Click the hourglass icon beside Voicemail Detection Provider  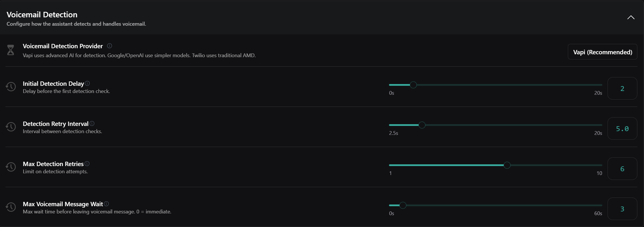(x=11, y=50)
